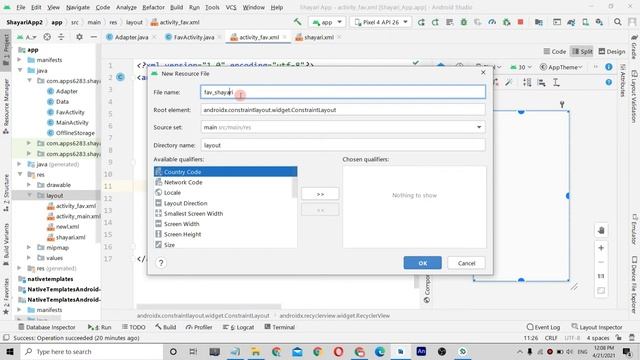Click the locate target icon in project panel

(x=47, y=37)
